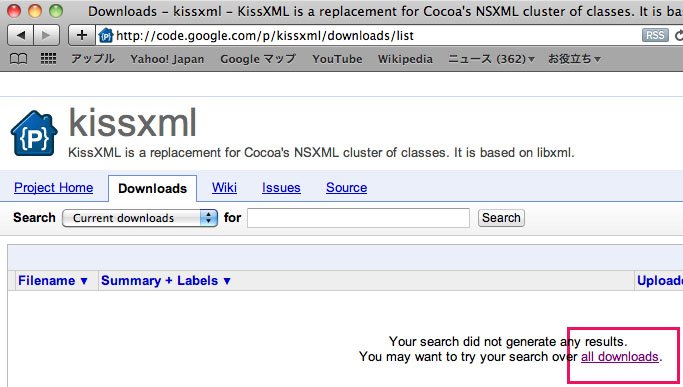The image size is (683, 387).
Task: Open the RSS feed badge
Action: point(655,35)
